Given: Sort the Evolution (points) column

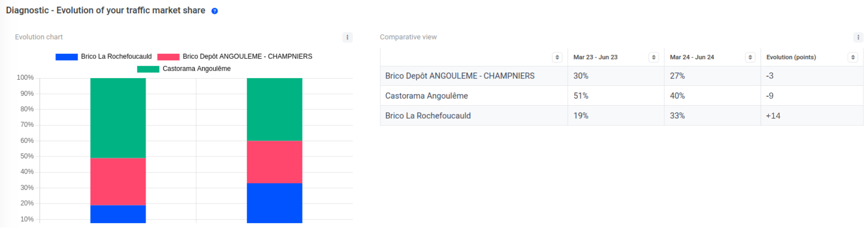Looking at the screenshot, I should coord(852,57).
